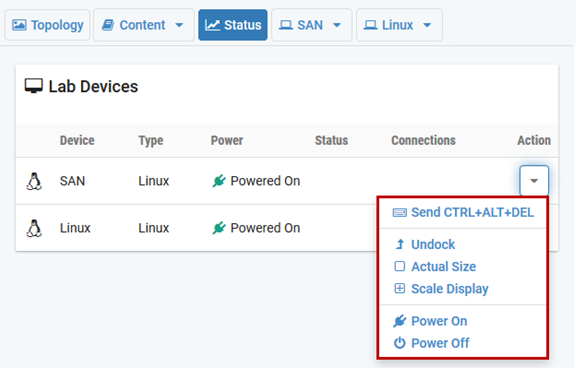
Task: Click the Connections column header
Action: click(423, 140)
